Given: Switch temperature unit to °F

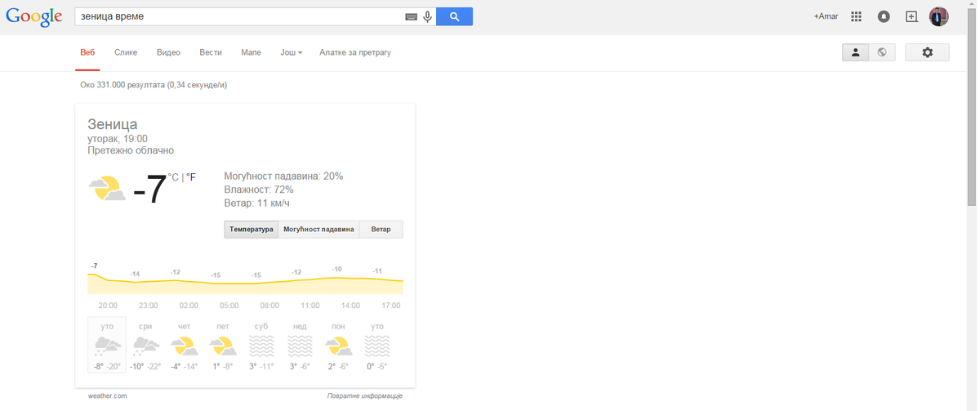Looking at the screenshot, I should point(191,176).
